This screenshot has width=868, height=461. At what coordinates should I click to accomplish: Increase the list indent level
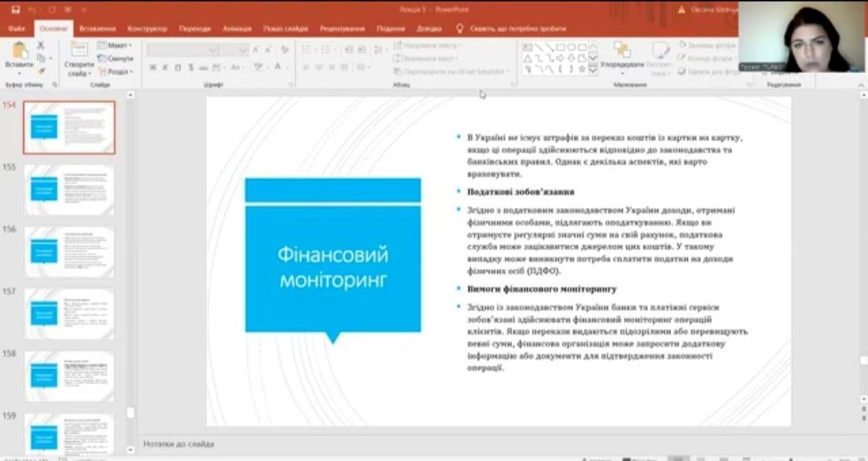(x=362, y=50)
